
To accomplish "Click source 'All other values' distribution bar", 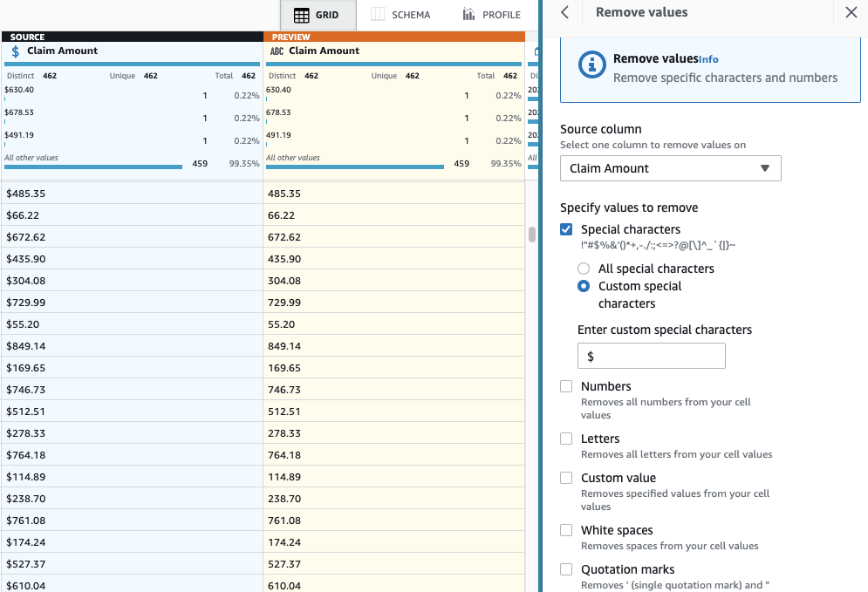I will click(x=93, y=167).
